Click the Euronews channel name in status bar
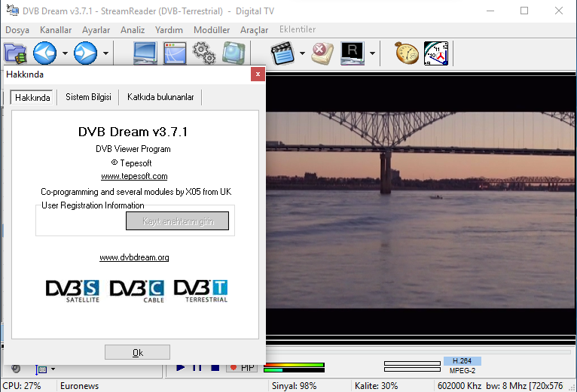This screenshot has width=577, height=392. click(x=80, y=386)
